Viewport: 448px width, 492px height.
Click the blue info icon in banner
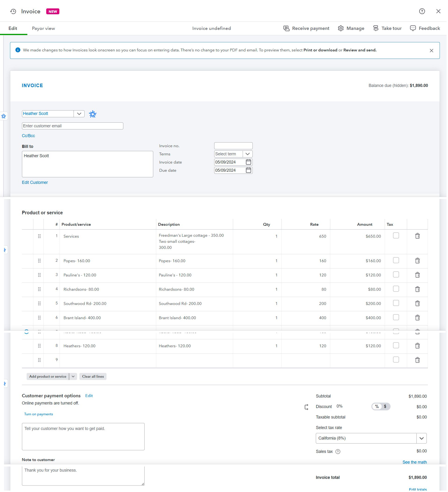(x=18, y=50)
